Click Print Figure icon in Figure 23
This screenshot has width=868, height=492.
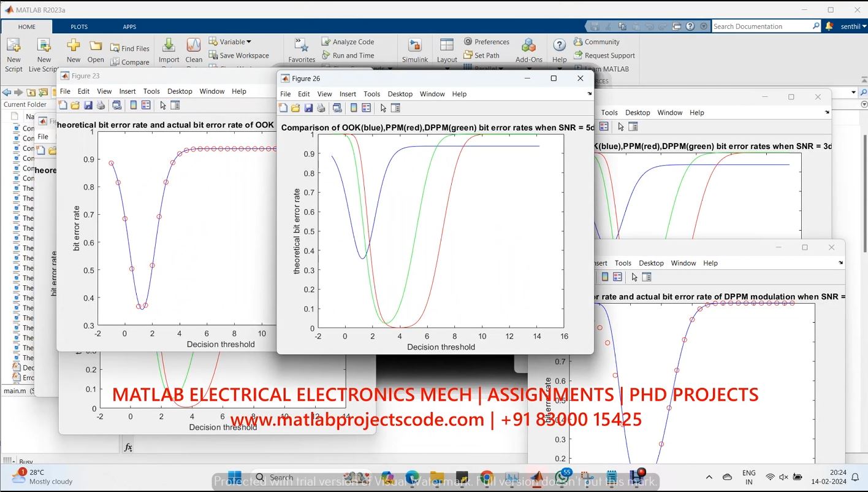pos(101,106)
